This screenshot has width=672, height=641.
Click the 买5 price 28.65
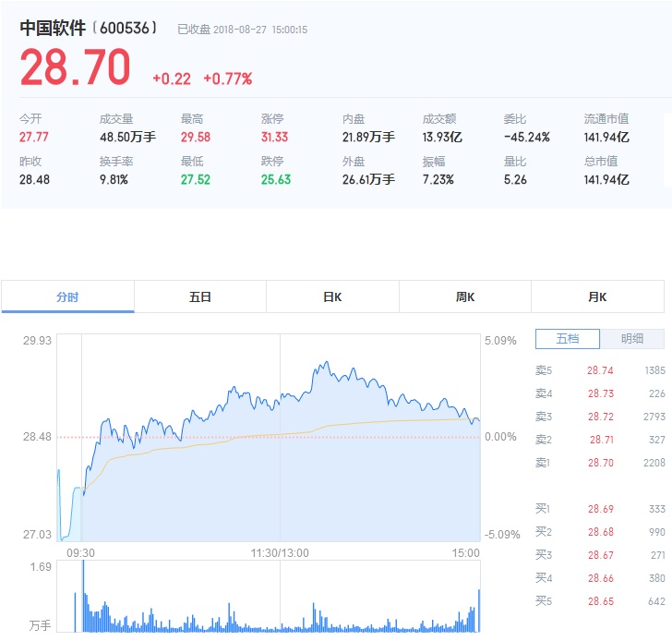coord(601,601)
